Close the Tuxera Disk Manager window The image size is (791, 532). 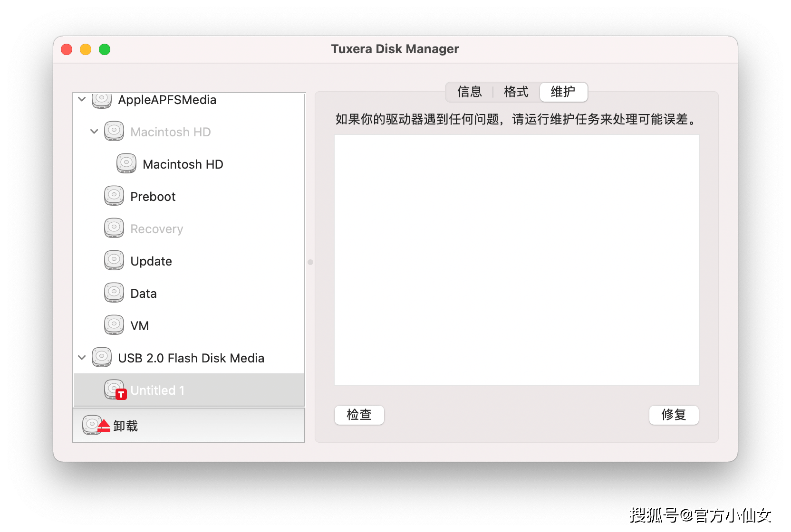point(67,49)
